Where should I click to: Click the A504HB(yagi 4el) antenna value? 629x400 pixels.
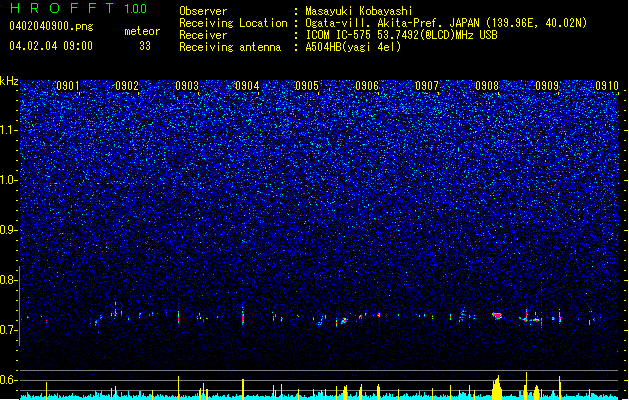(353, 47)
